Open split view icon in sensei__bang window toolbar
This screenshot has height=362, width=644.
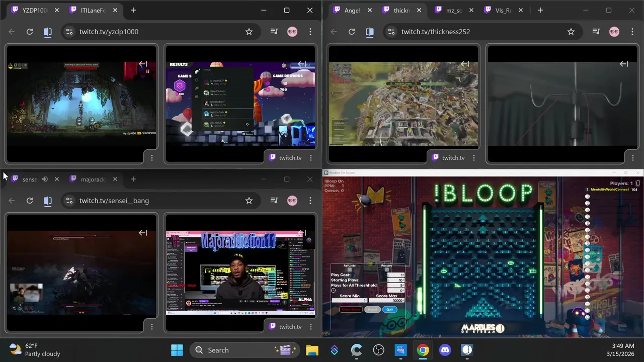[x=48, y=201]
